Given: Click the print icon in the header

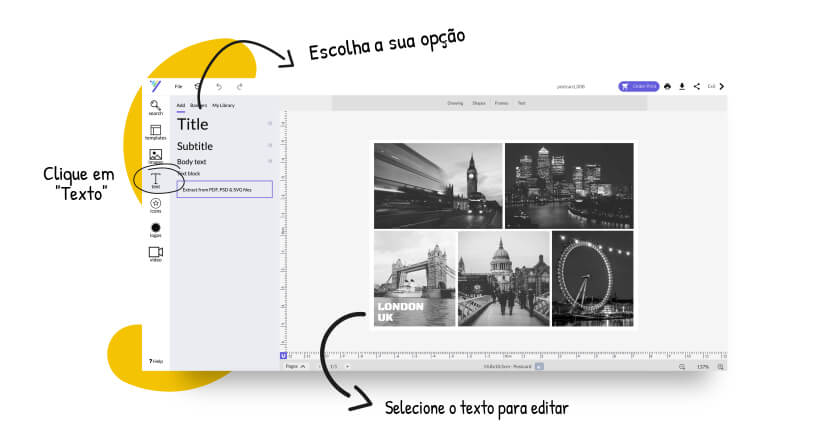Looking at the screenshot, I should tap(668, 86).
